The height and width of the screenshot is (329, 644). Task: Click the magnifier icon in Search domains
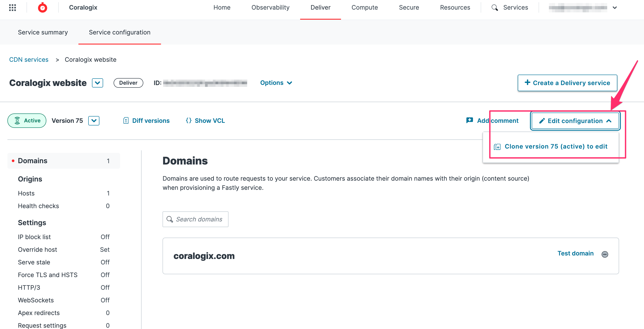tap(170, 219)
